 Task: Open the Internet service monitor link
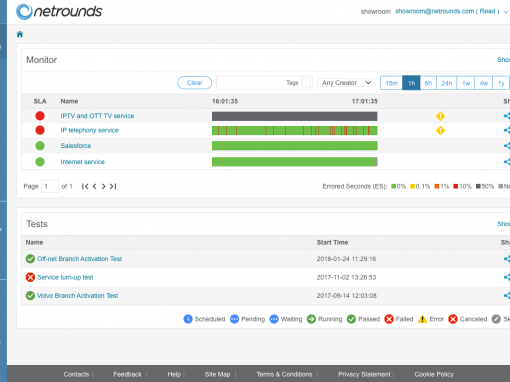click(x=83, y=162)
